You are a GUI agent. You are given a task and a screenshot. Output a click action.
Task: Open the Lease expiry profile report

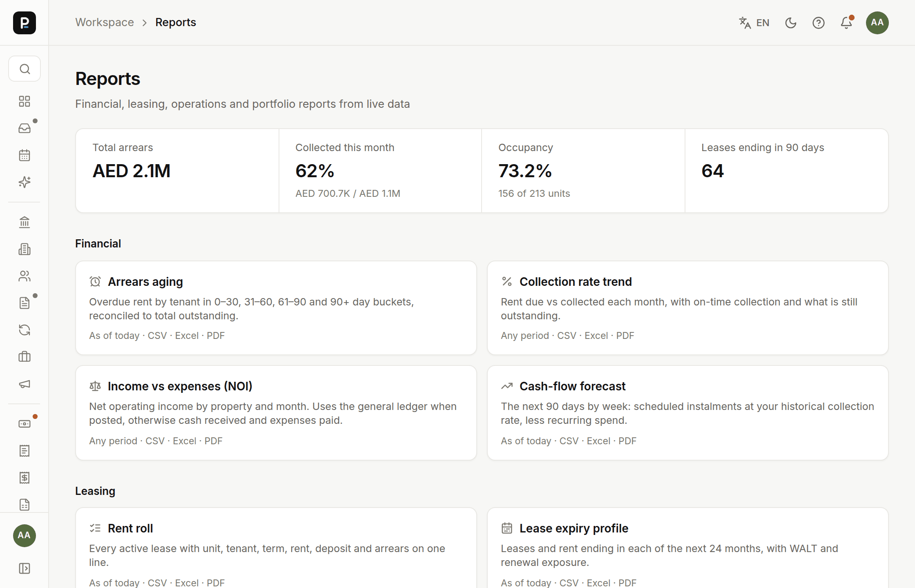(688, 548)
